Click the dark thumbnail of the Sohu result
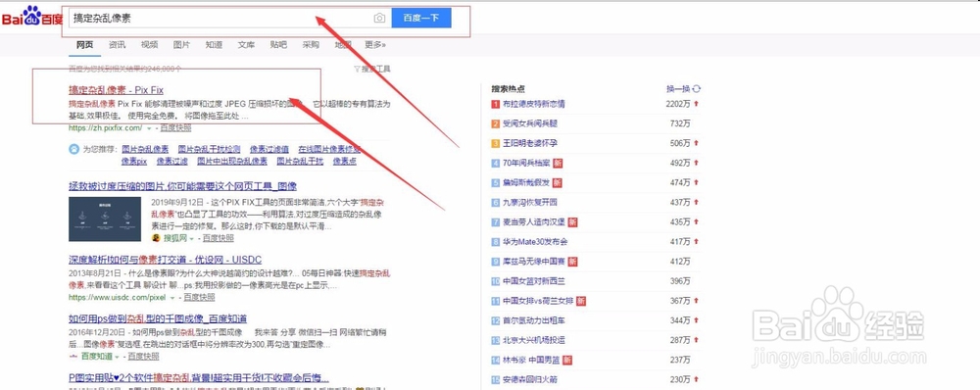 point(105,219)
